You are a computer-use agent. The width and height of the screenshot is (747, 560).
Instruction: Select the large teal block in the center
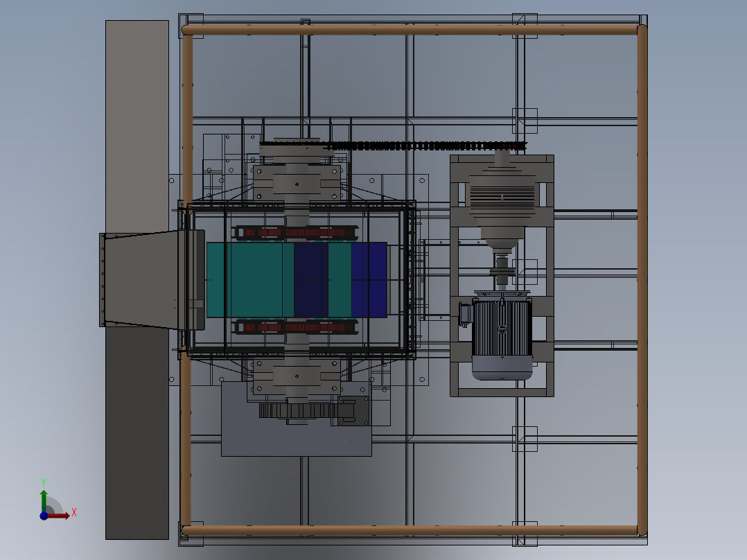click(x=249, y=279)
